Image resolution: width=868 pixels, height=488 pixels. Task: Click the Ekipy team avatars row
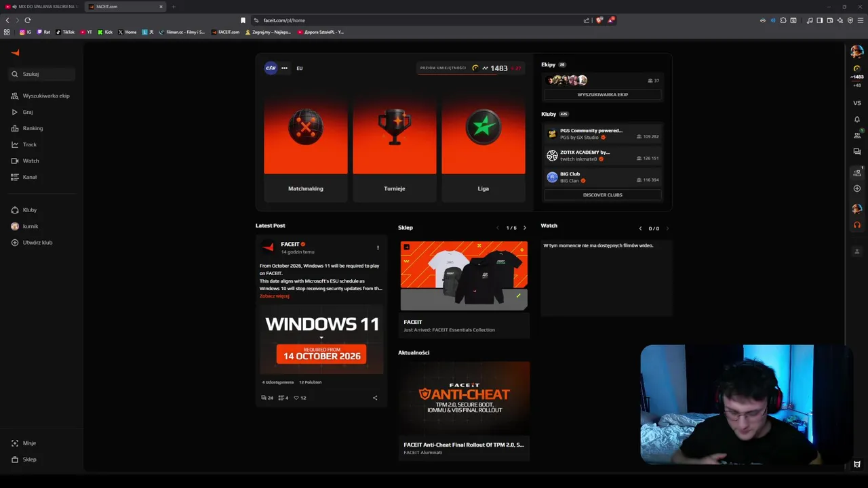568,80
